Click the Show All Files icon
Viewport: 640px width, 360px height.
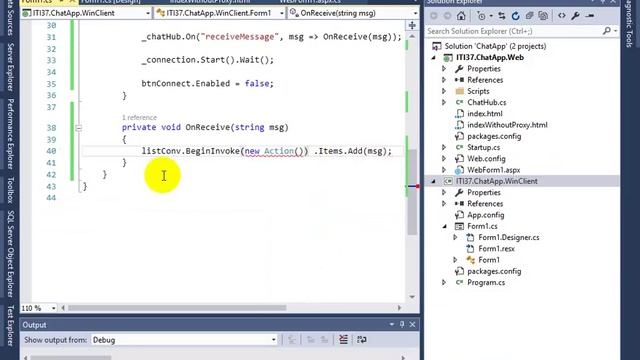(x=543, y=16)
